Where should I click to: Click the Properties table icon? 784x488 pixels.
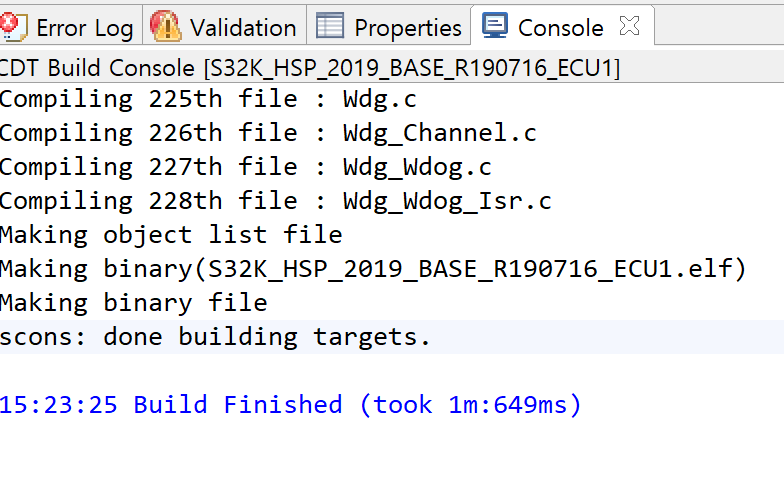[330, 26]
